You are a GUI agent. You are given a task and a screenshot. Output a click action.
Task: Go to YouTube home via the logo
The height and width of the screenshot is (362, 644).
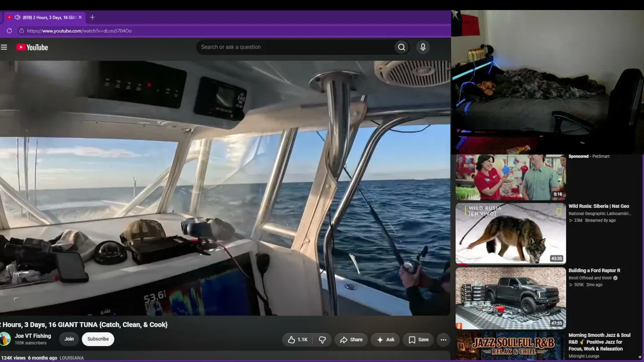pos(32,47)
